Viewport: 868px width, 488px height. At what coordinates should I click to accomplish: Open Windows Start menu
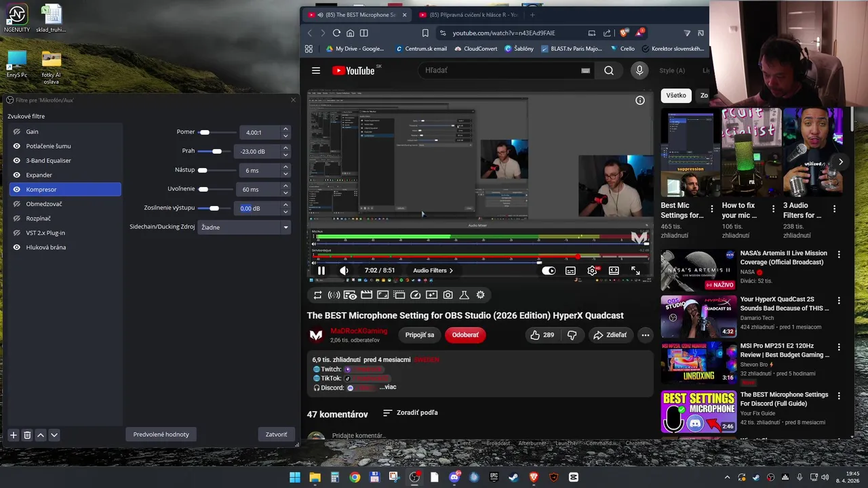pyautogui.click(x=295, y=477)
